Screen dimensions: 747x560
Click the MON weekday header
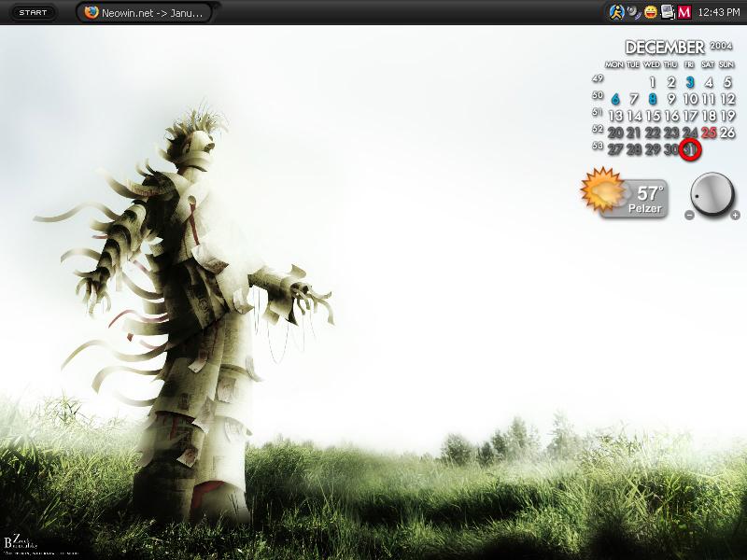(x=614, y=64)
